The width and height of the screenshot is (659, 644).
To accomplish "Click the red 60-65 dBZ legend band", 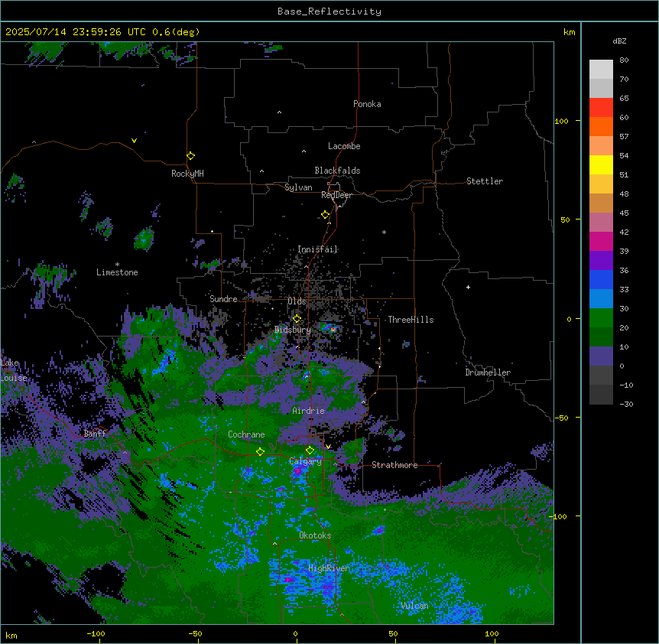I will (601, 108).
